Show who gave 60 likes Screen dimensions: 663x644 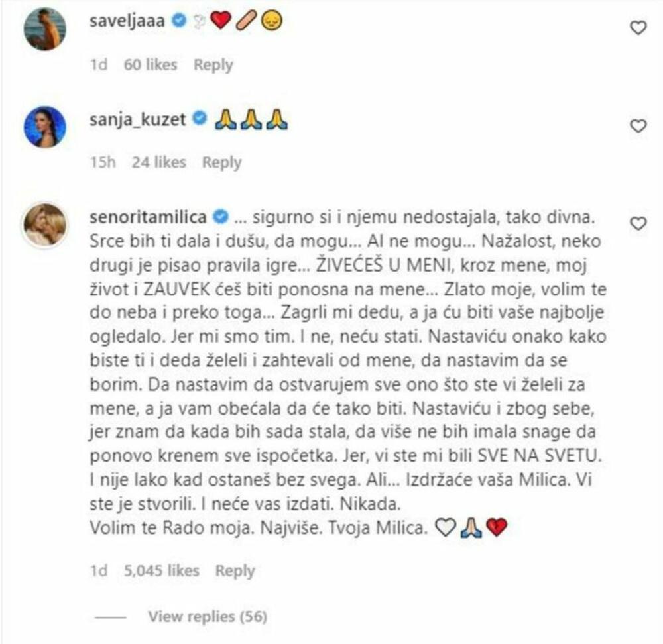pyautogui.click(x=151, y=65)
